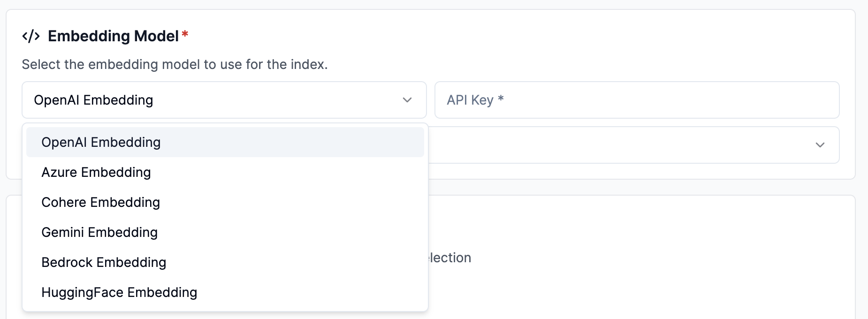This screenshot has width=868, height=319.
Task: Click the API Key placeholder asterisk
Action: [501, 99]
